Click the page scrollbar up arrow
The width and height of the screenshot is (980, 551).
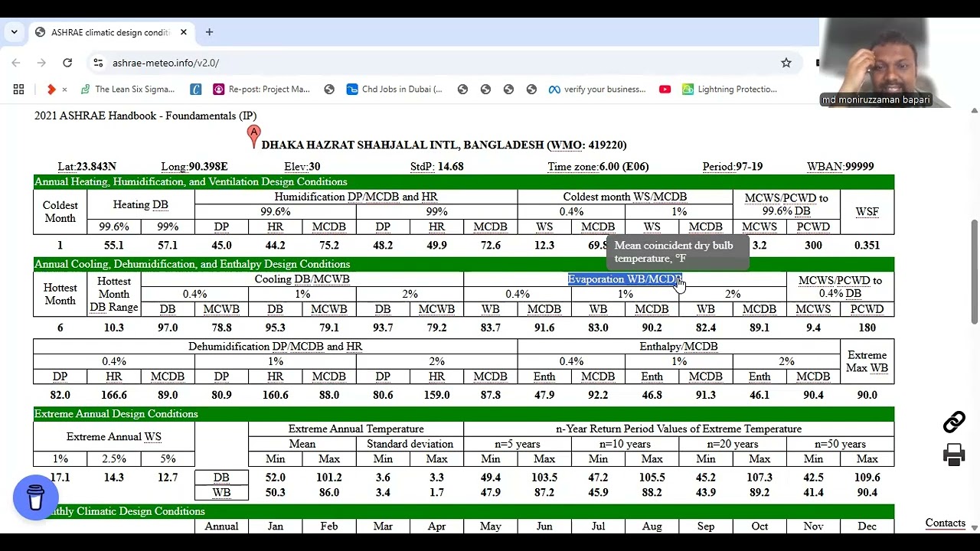[974, 112]
